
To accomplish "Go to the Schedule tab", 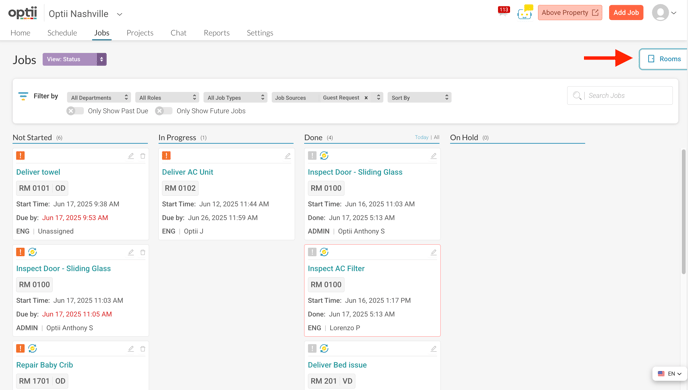I will [x=62, y=33].
